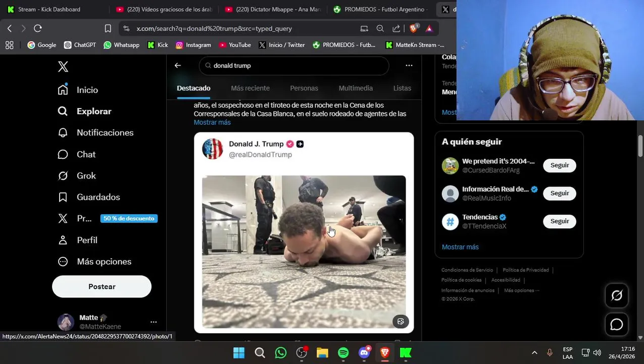Open Política de Privacidad link
The height and width of the screenshot is (364, 644).
(526, 270)
